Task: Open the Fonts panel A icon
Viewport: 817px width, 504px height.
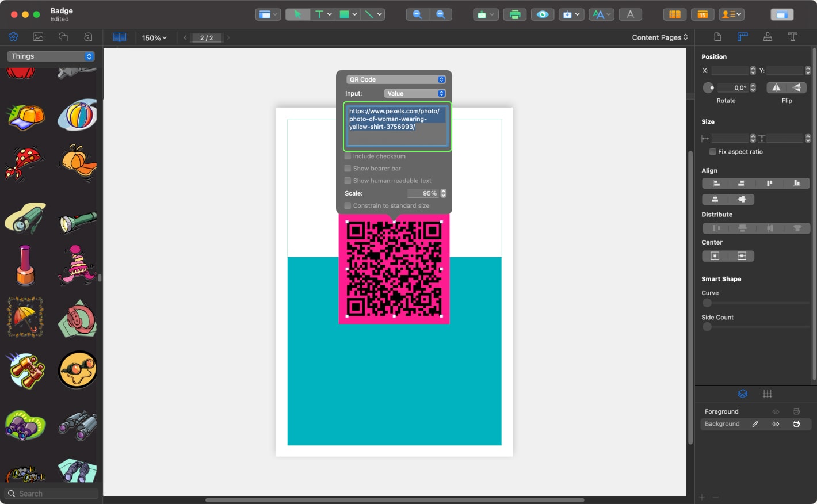Action: tap(630, 14)
